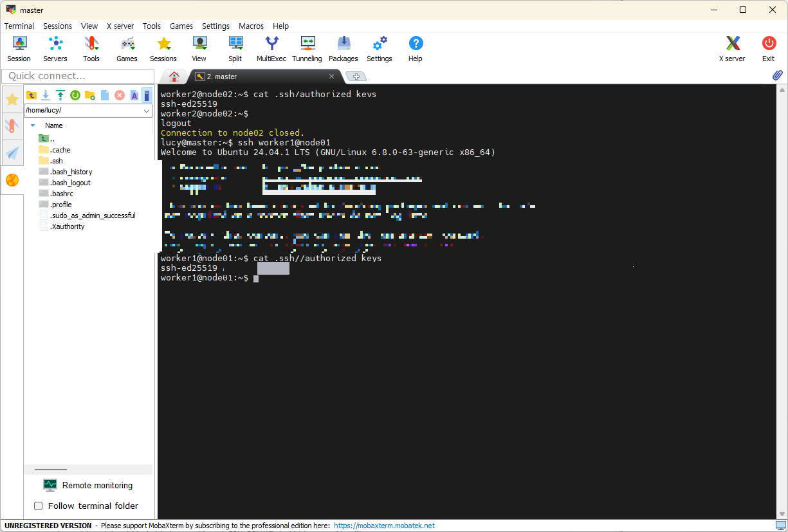Open the mobaxterm.mobatek.net link

384,526
